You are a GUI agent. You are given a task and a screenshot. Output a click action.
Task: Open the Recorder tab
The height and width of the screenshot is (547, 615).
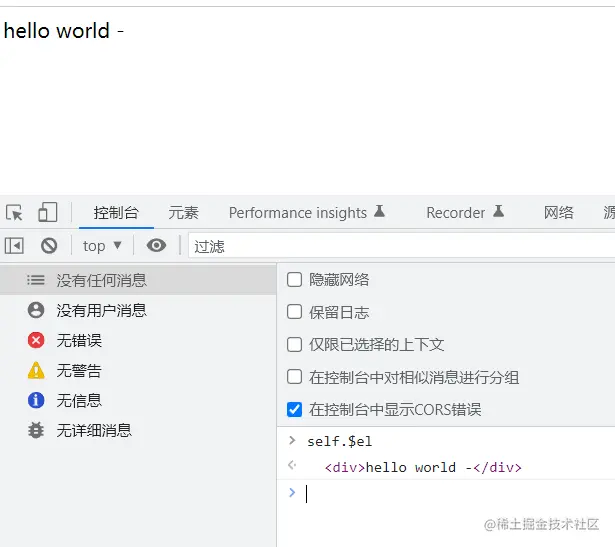point(464,213)
